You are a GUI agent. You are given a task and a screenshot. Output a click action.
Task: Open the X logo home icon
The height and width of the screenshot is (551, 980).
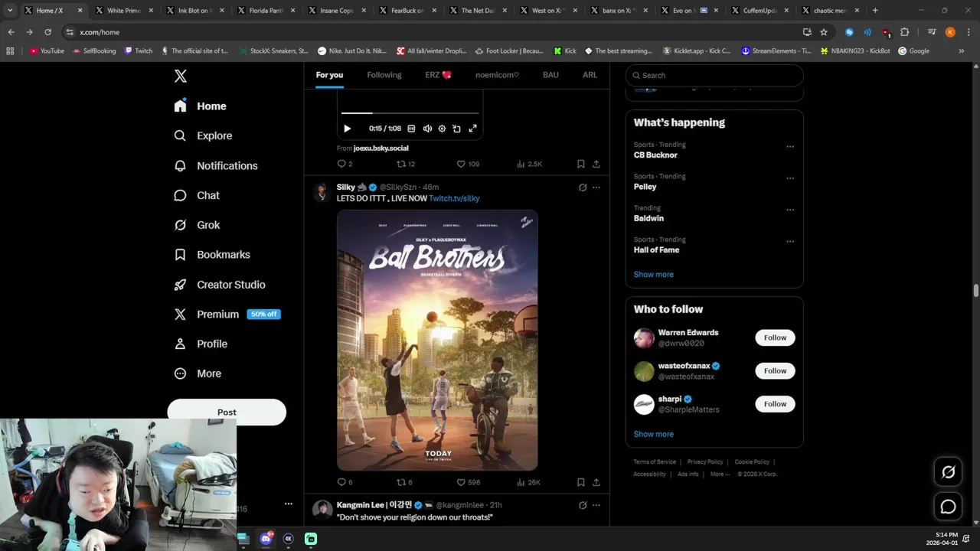pos(181,76)
